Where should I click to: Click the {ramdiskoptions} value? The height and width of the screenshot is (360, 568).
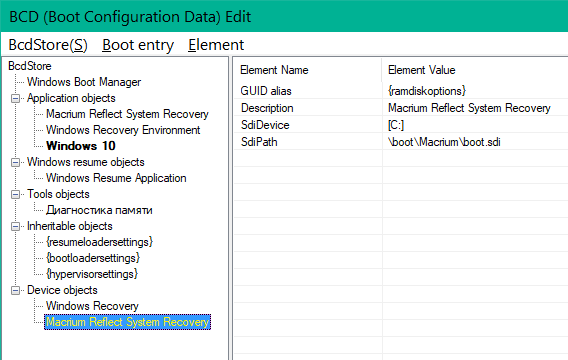pyautogui.click(x=427, y=91)
